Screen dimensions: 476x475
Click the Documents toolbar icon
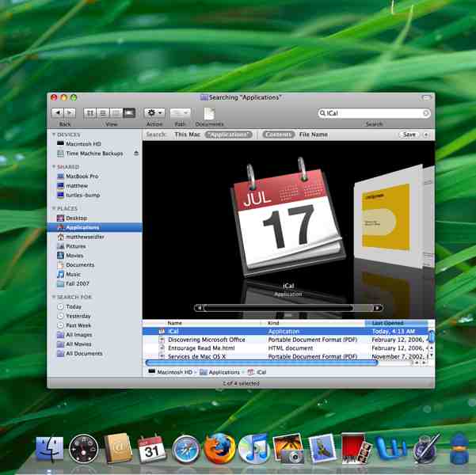[x=209, y=114]
